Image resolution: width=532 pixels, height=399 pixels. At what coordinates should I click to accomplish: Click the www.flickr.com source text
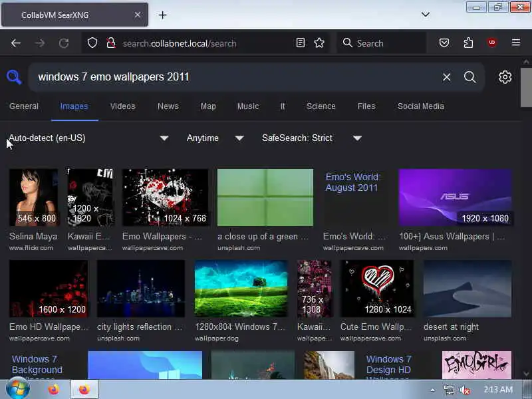tap(31, 248)
